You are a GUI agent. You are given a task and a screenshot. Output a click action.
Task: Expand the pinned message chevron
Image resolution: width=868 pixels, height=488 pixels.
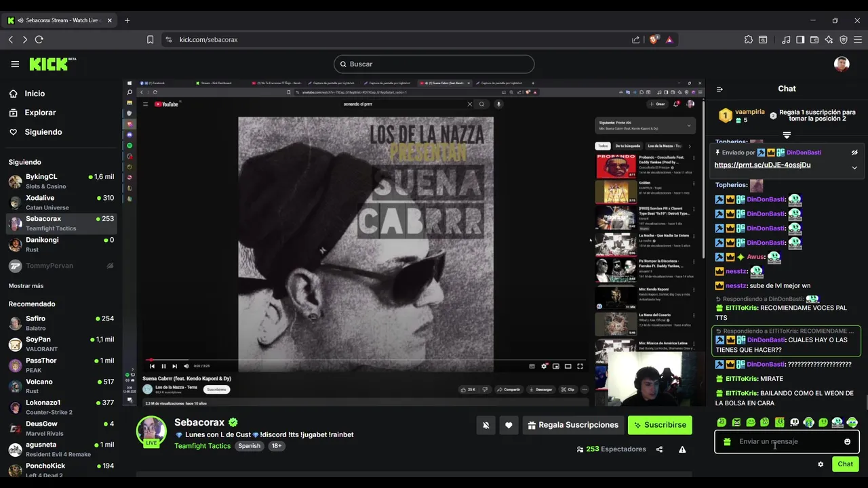[x=854, y=167]
